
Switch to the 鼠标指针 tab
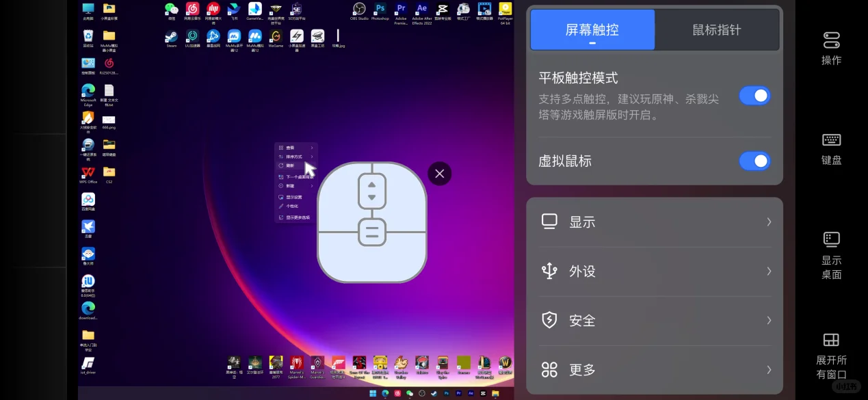(715, 29)
